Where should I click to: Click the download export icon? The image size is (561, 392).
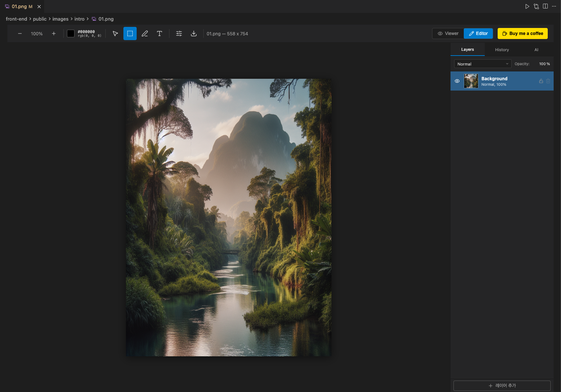tap(194, 33)
